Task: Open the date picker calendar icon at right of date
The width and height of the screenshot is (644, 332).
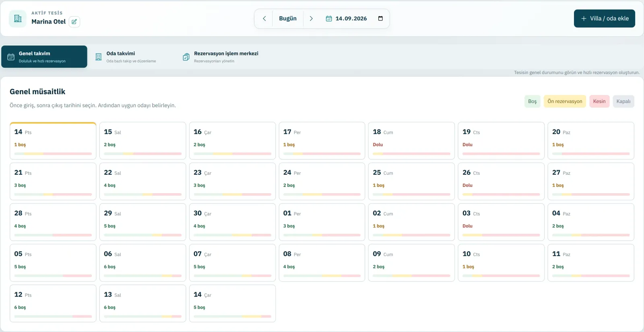Action: [380, 19]
